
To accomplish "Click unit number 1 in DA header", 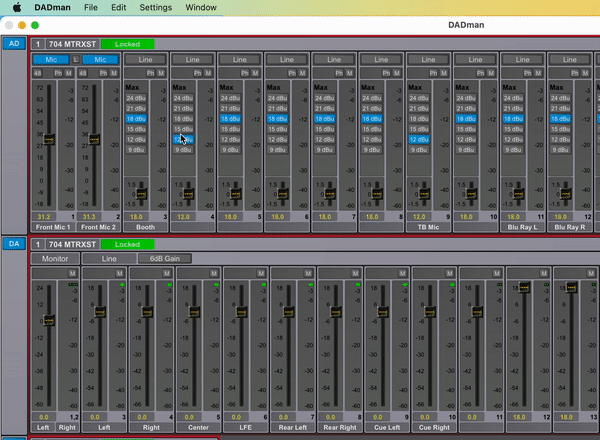I will click(x=38, y=244).
